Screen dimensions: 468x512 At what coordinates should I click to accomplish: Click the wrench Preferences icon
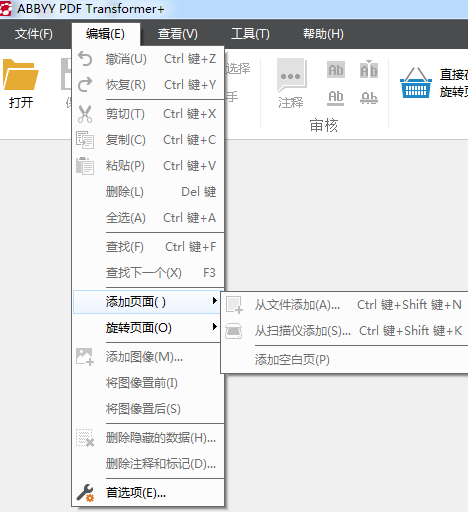click(x=85, y=493)
